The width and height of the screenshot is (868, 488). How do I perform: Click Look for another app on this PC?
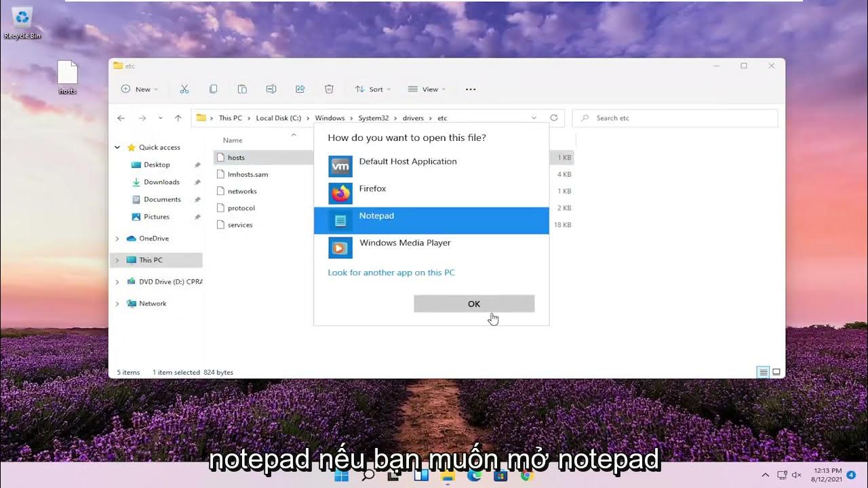click(391, 272)
